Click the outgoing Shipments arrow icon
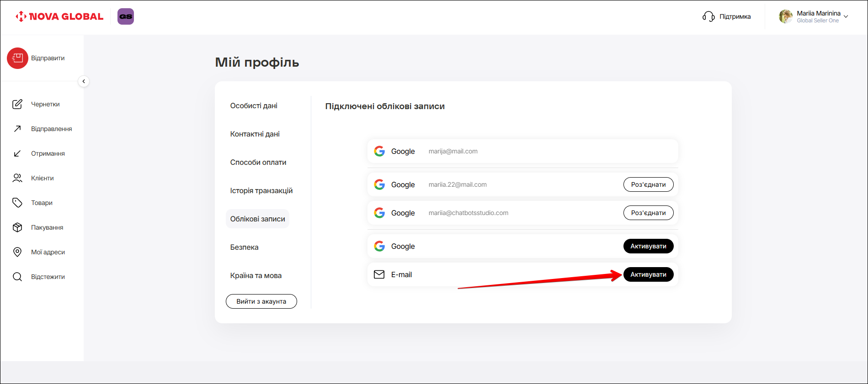The width and height of the screenshot is (868, 384). (x=17, y=129)
